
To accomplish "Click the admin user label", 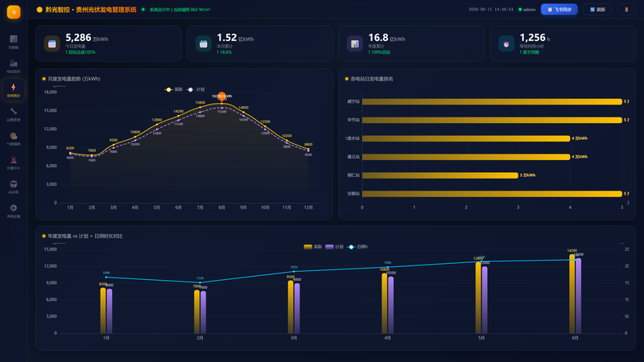I will pos(527,10).
